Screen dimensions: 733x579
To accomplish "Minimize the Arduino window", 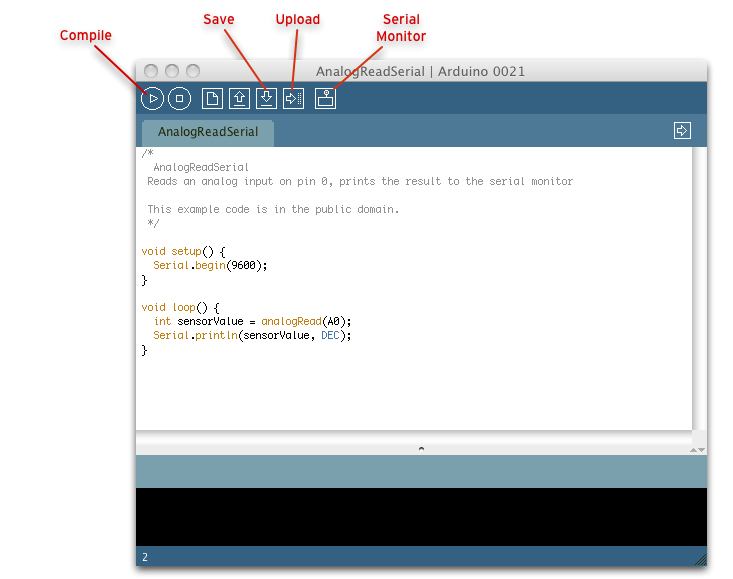I will coord(172,72).
